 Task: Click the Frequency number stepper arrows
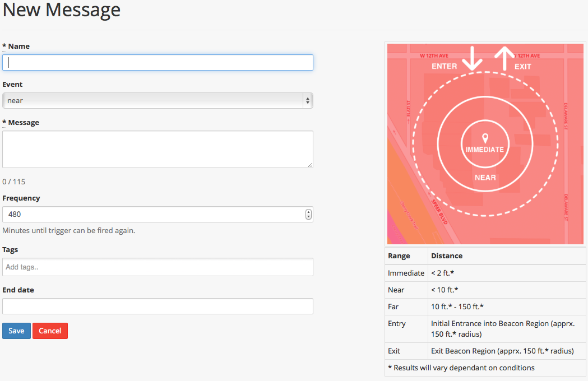308,214
